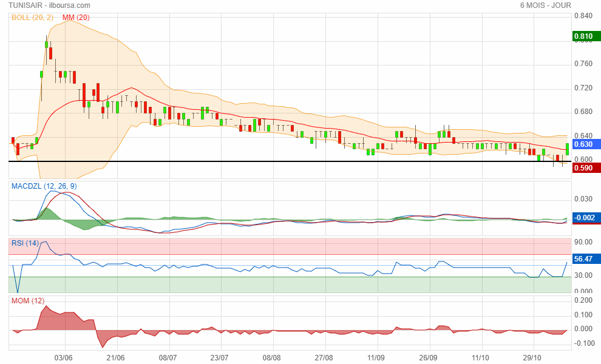601x364 pixels.
Task: Click the MOM (12) indicator label
Action: click(28, 301)
